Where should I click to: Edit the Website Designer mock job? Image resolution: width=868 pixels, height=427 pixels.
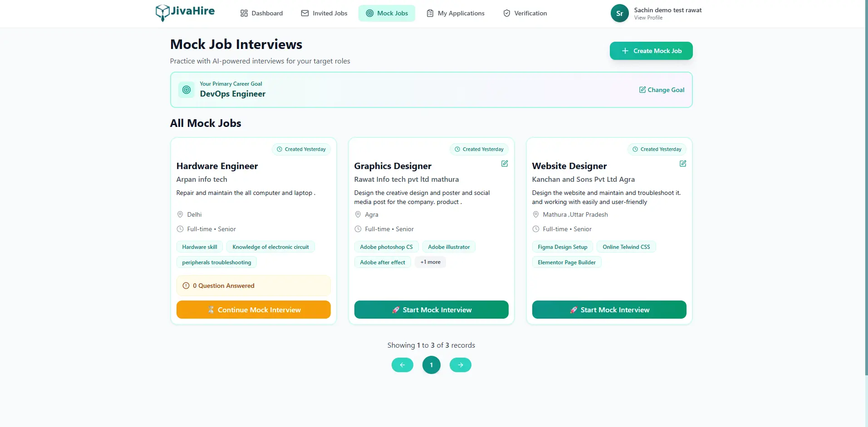pyautogui.click(x=682, y=164)
